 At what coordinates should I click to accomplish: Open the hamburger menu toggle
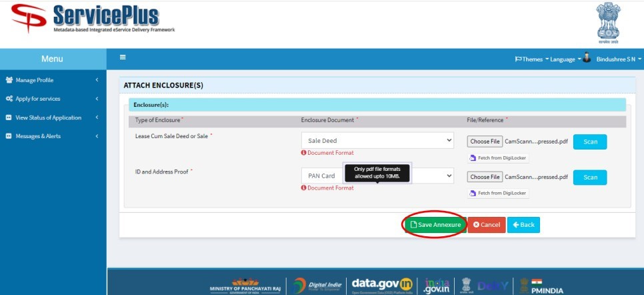[x=123, y=57]
